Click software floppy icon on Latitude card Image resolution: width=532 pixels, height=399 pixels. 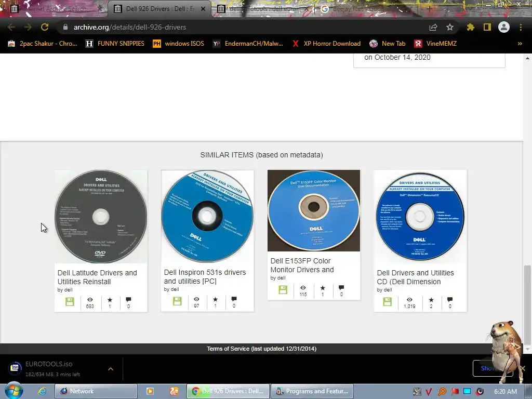click(x=70, y=302)
